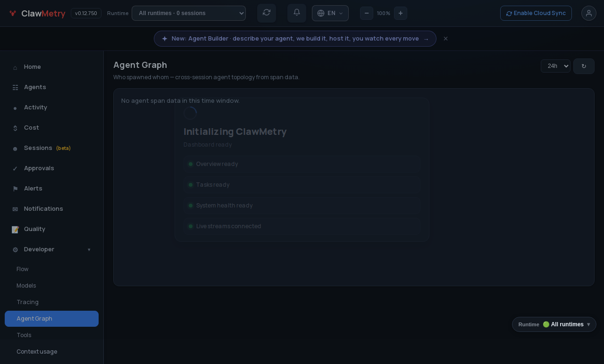The height and width of the screenshot is (364, 604).
Task: Click the Agent Graph page heading
Action: [140, 65]
